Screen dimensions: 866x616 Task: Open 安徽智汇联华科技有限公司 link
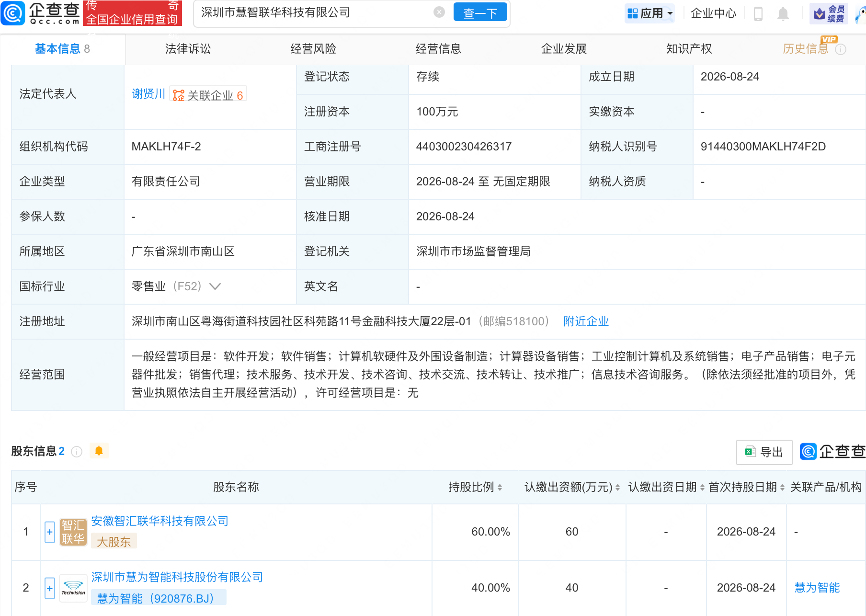160,521
